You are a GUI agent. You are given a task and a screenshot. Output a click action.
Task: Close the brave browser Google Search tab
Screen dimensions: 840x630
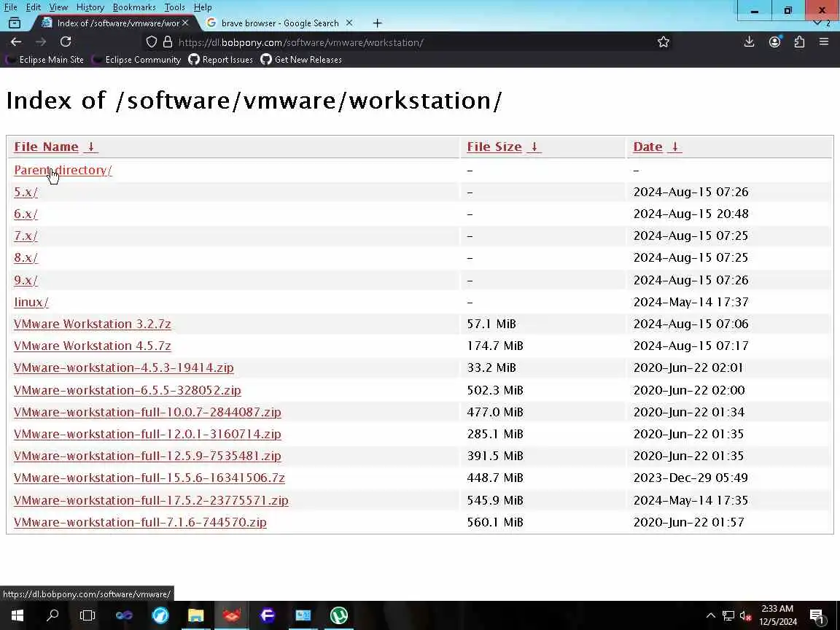[349, 23]
